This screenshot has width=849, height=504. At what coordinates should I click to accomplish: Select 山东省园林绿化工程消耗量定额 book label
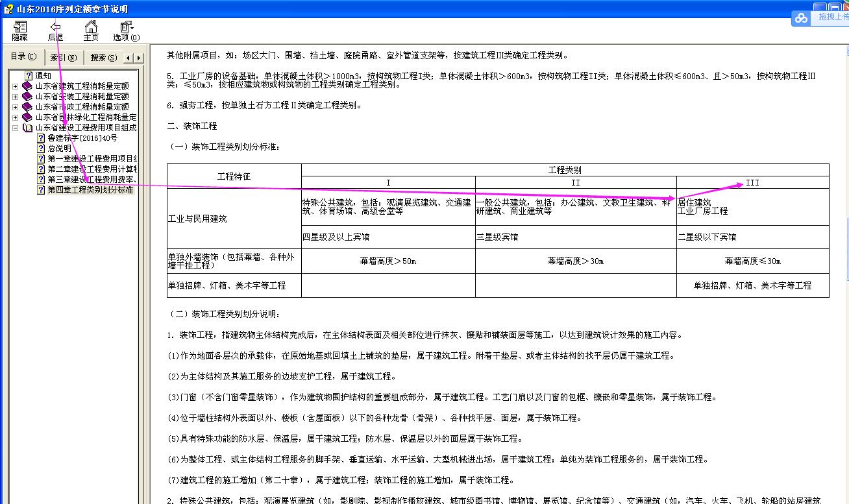pyautogui.click(x=86, y=117)
